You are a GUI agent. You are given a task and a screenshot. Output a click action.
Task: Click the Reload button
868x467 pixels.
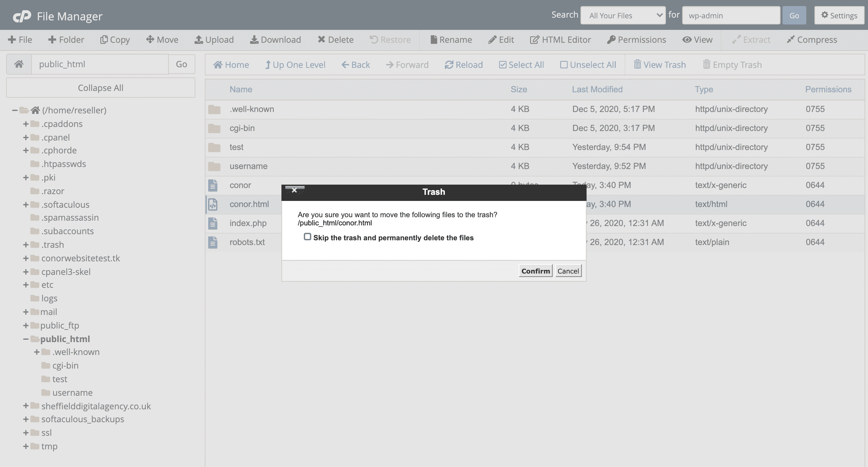(x=463, y=64)
